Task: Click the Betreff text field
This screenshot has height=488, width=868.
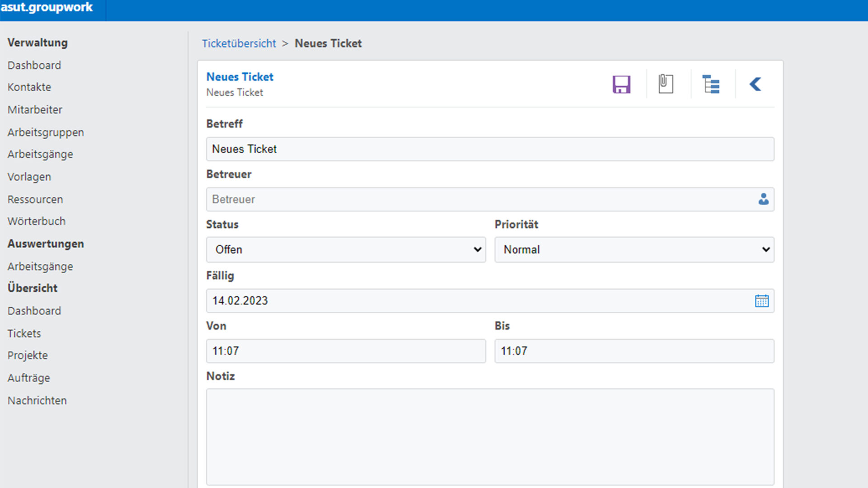Action: click(490, 149)
